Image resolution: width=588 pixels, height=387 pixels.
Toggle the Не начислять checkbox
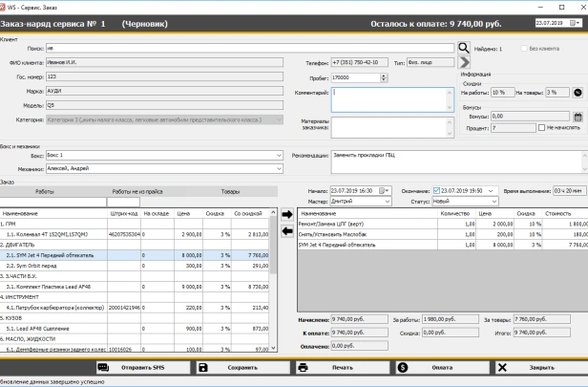541,127
